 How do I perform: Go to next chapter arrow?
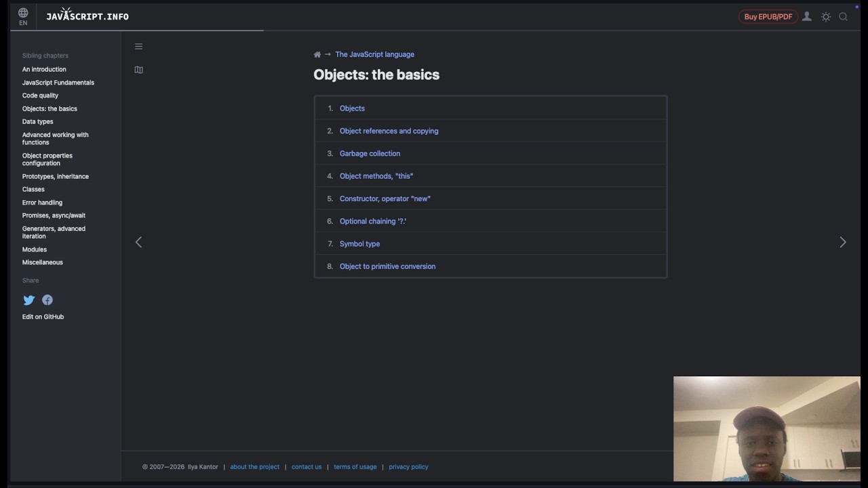pyautogui.click(x=843, y=242)
